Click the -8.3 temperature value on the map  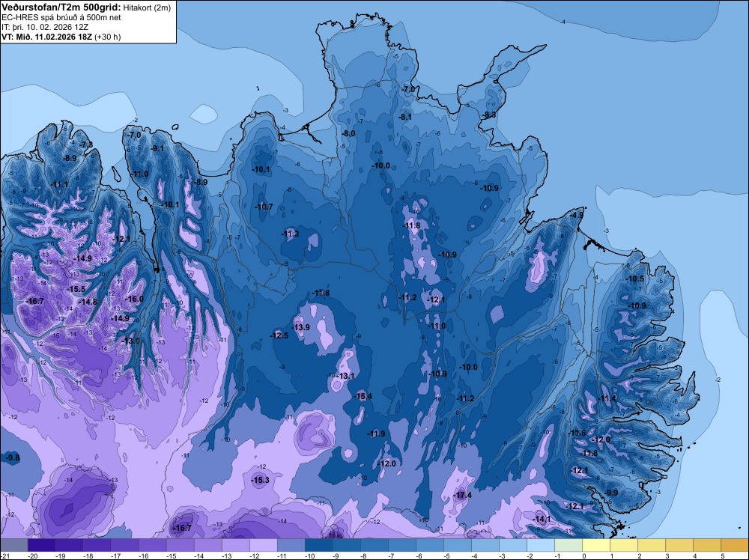click(x=488, y=115)
